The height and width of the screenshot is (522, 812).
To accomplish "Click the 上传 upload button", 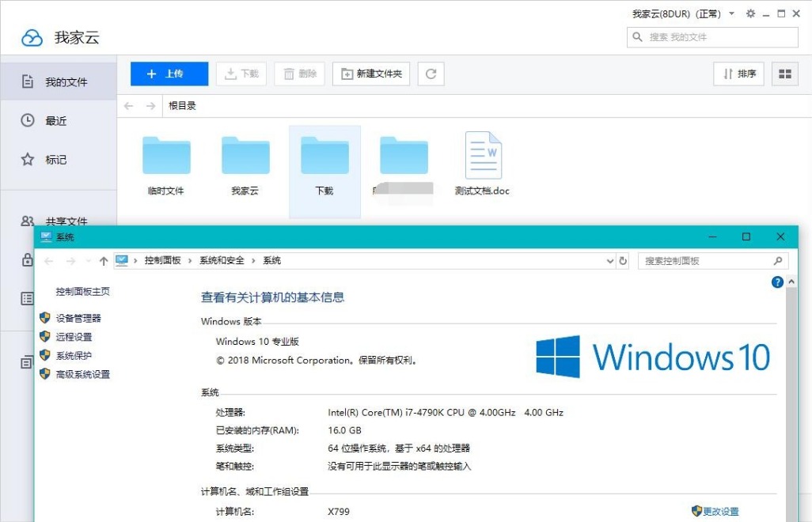I will pyautogui.click(x=169, y=74).
